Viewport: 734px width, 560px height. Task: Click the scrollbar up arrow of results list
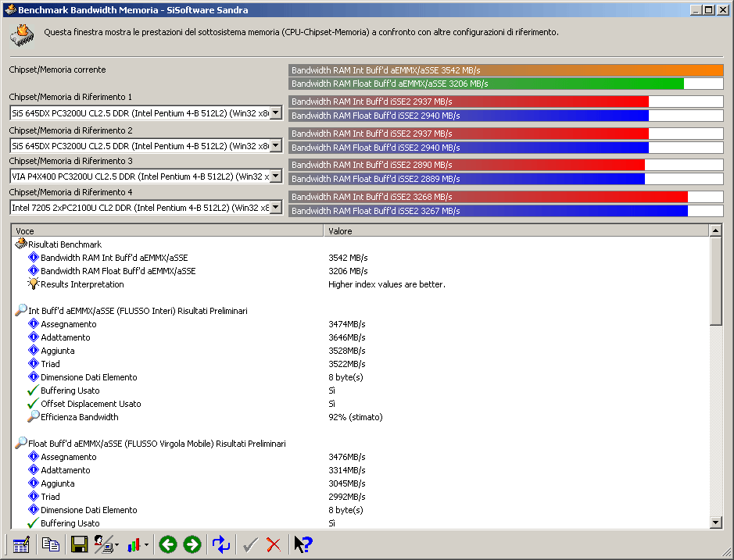(x=715, y=230)
